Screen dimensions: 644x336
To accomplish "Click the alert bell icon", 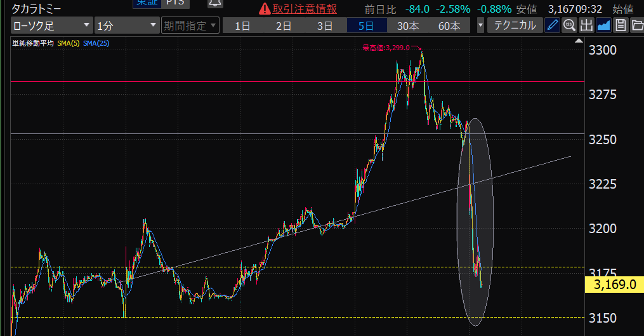I will pos(215,4).
